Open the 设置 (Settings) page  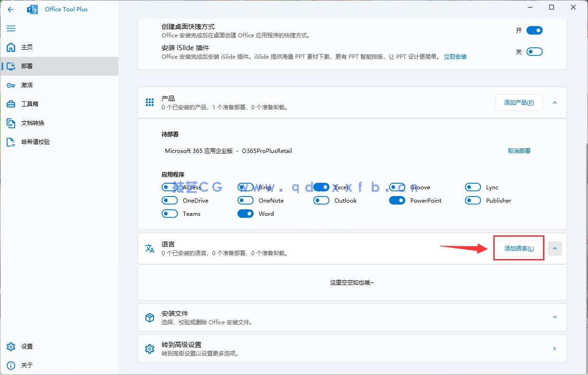pos(27,346)
